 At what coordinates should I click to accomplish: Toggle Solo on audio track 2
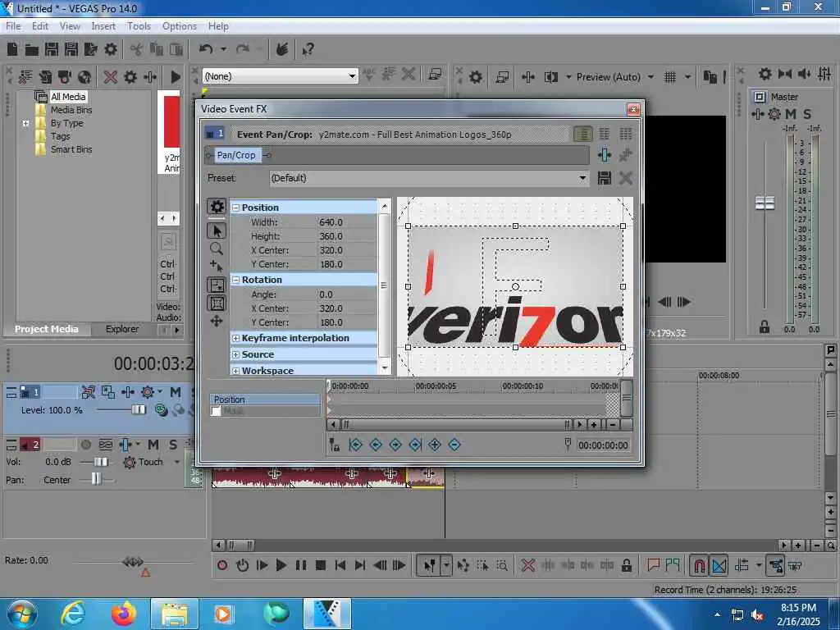pos(172,445)
